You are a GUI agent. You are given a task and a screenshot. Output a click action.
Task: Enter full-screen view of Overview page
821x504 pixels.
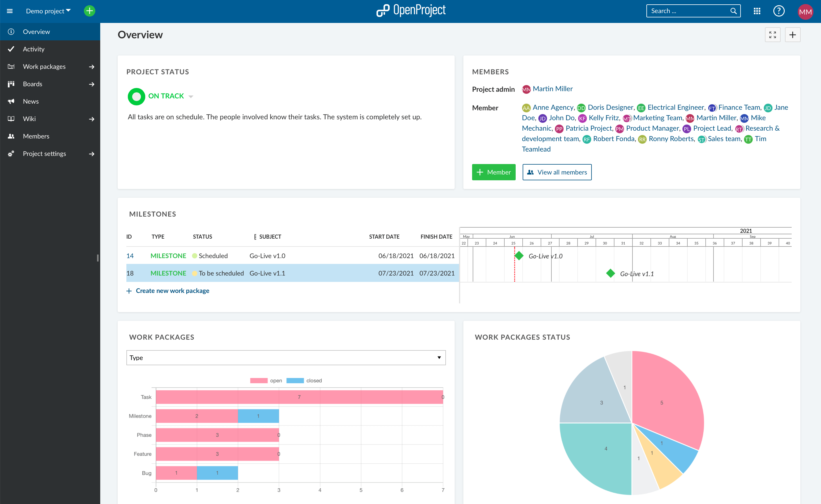point(773,34)
